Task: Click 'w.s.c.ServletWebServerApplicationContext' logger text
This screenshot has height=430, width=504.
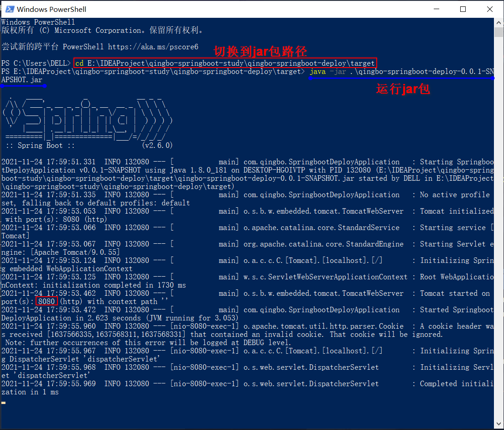Action: pyautogui.click(x=325, y=277)
